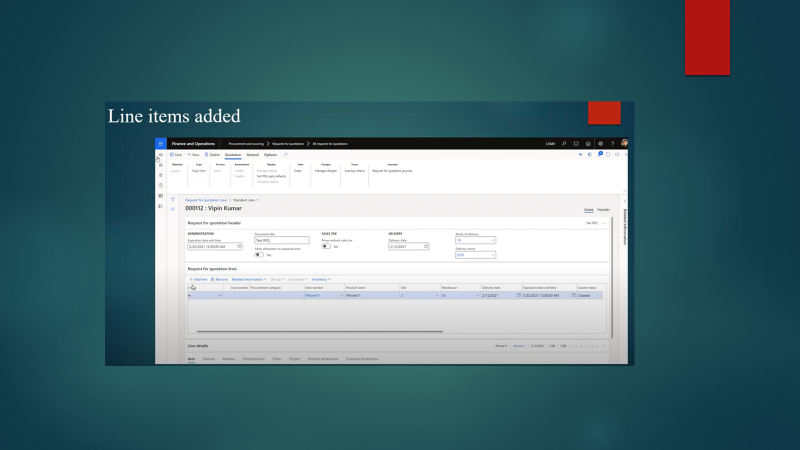The height and width of the screenshot is (450, 800).
Task: Open calendar picker for header Delivery date
Action: pyautogui.click(x=426, y=246)
